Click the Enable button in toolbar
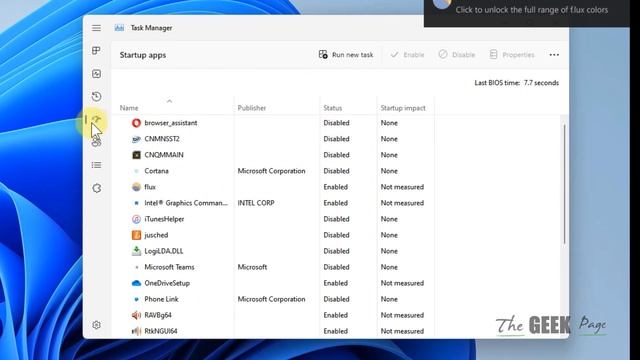The height and width of the screenshot is (360, 640). (x=407, y=55)
